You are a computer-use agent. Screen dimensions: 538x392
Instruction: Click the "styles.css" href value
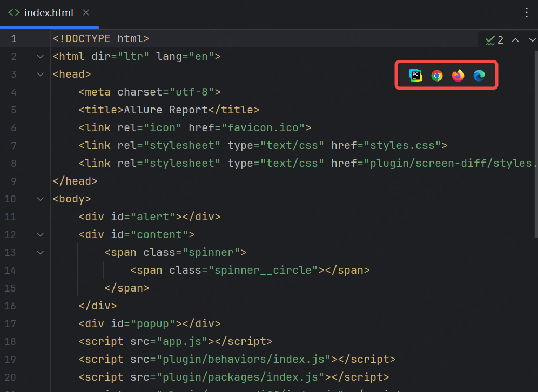[402, 146]
